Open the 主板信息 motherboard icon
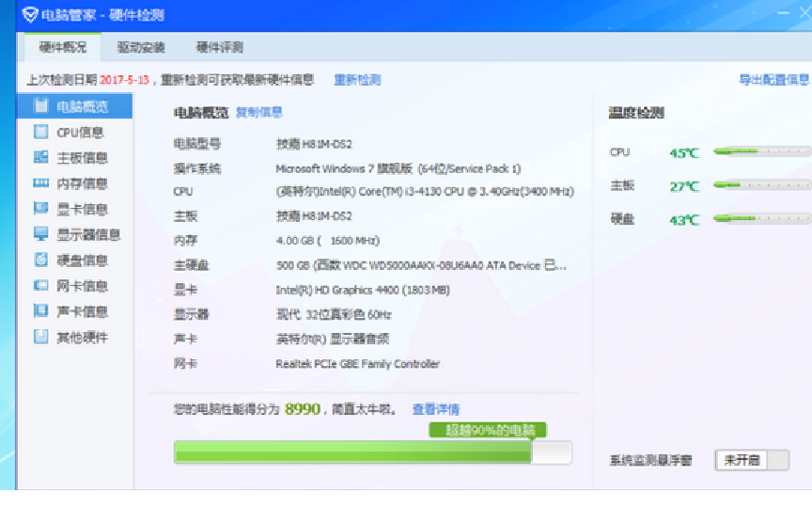The image size is (812, 508). click(41, 157)
